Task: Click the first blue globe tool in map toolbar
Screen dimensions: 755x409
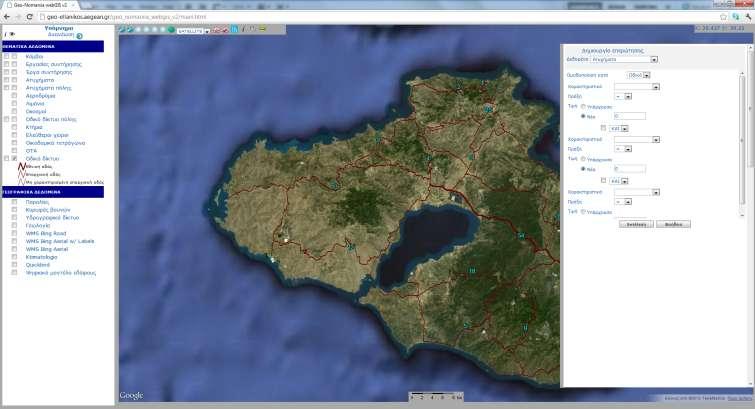Action: 122,29
